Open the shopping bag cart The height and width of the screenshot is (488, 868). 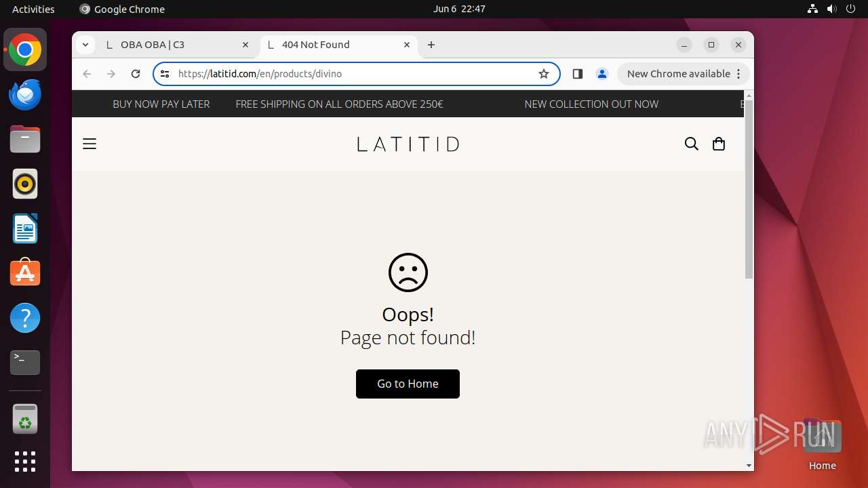[719, 144]
